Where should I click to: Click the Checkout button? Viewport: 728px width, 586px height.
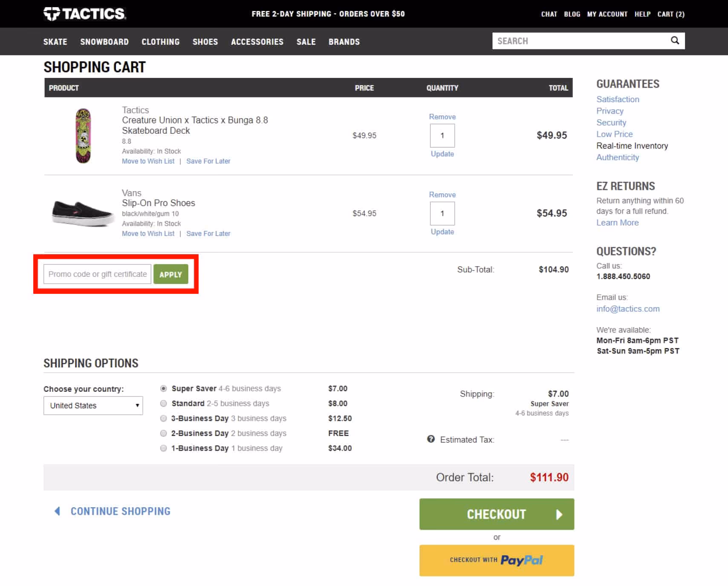(497, 514)
